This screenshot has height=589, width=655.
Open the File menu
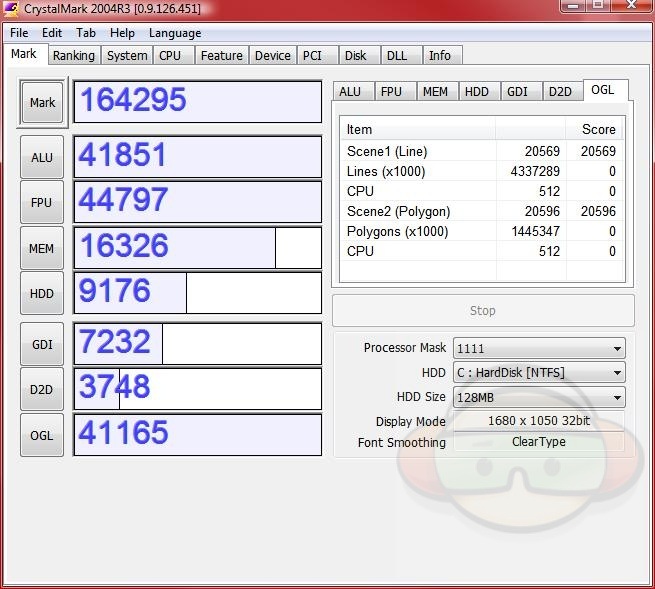coord(19,33)
